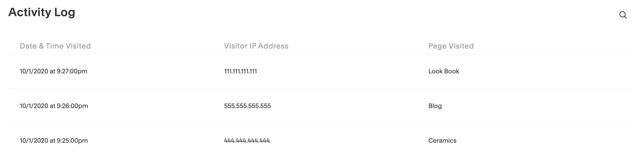The height and width of the screenshot is (156, 644).
Task: Click the Activity Log page title
Action: pyautogui.click(x=42, y=12)
